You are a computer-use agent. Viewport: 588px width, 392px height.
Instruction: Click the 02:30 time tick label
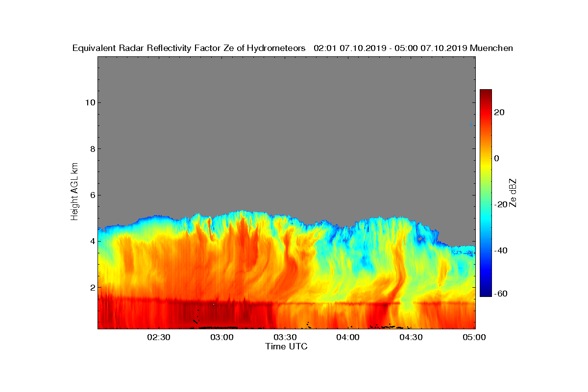point(158,338)
